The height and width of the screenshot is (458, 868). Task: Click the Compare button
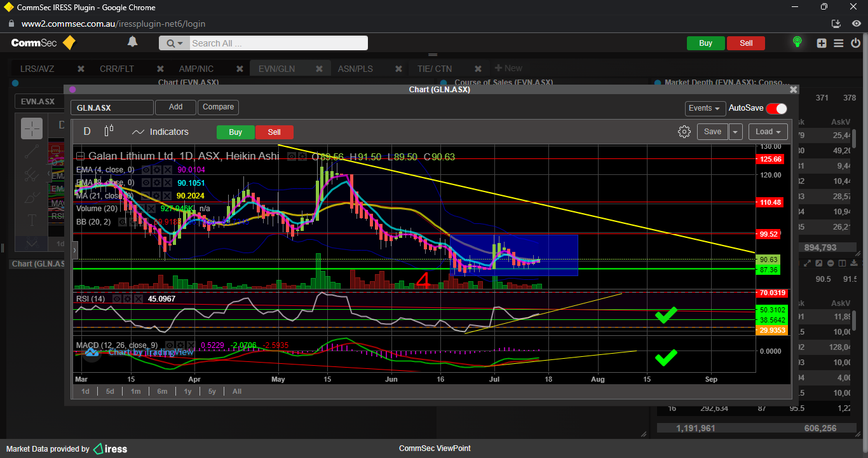(x=218, y=107)
